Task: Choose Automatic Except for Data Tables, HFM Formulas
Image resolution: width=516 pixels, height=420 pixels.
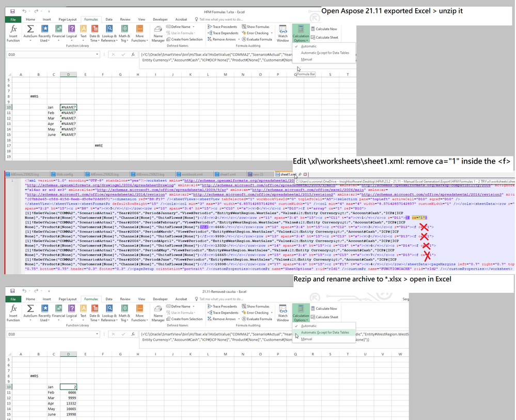Action: pyautogui.click(x=324, y=53)
